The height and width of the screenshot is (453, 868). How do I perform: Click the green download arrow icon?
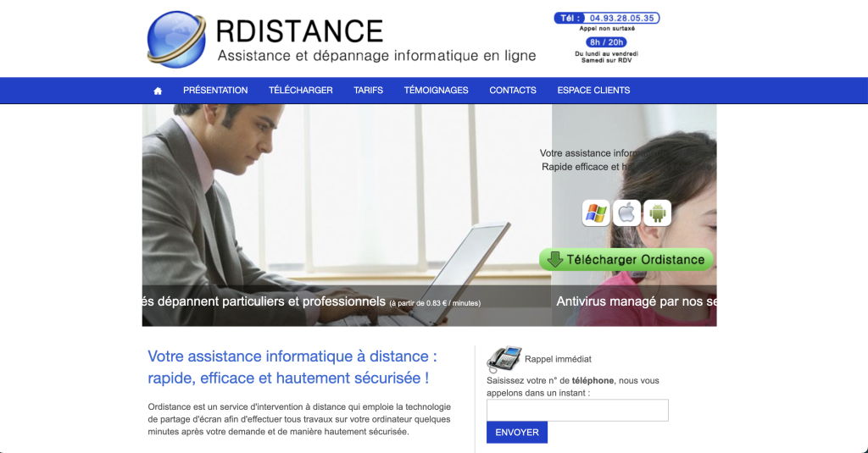[554, 259]
